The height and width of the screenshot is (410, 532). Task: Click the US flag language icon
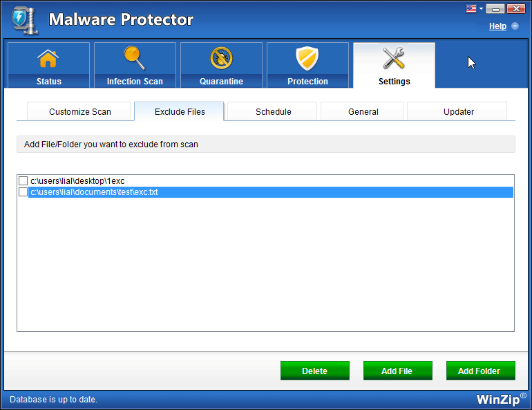pos(472,9)
